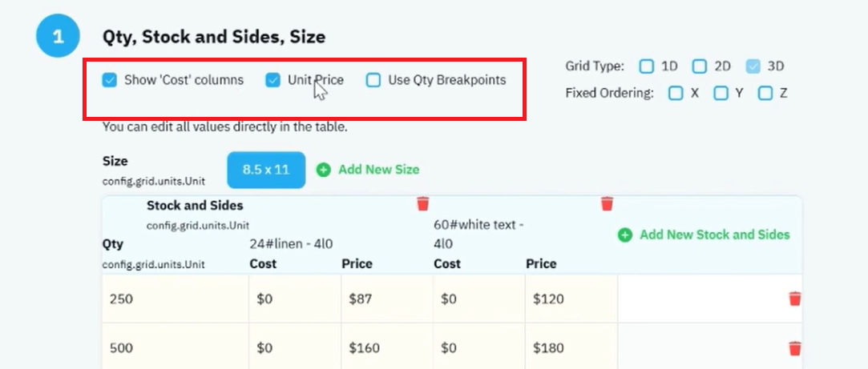868x369 pixels.
Task: Toggle the 3D grid type checkbox
Action: (x=753, y=66)
